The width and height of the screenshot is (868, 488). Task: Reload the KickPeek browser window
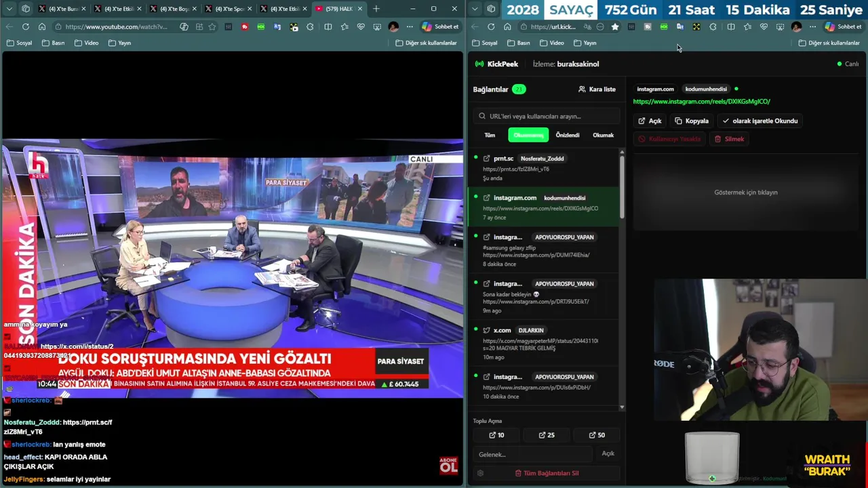pos(490,26)
